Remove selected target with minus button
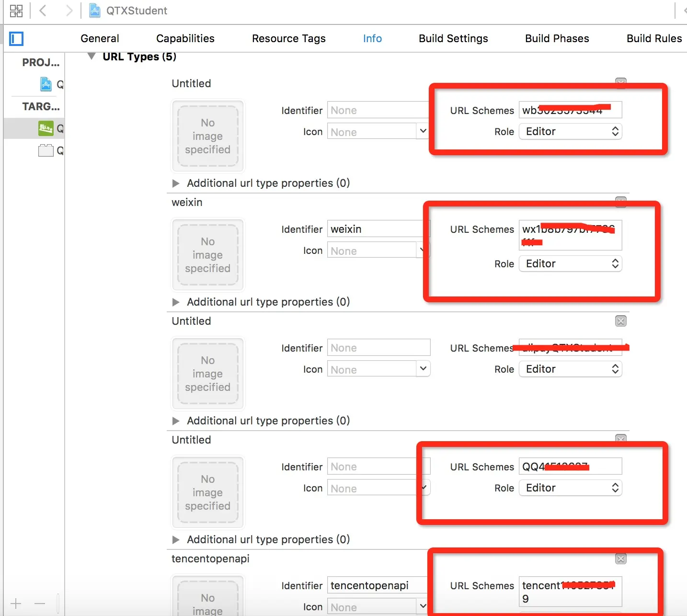The image size is (687, 616). pos(40,604)
